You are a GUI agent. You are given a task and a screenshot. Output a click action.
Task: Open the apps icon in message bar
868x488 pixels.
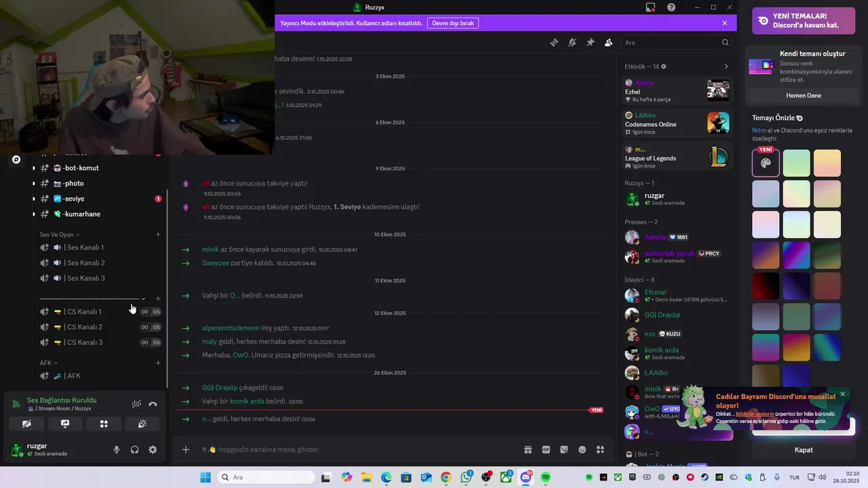coord(600,449)
